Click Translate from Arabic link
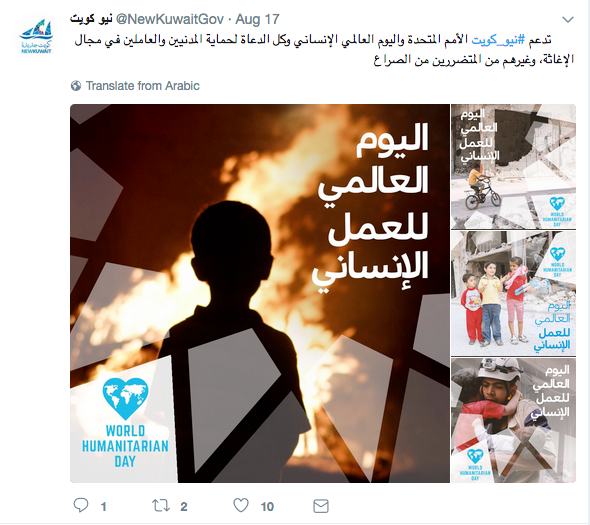 (143, 86)
